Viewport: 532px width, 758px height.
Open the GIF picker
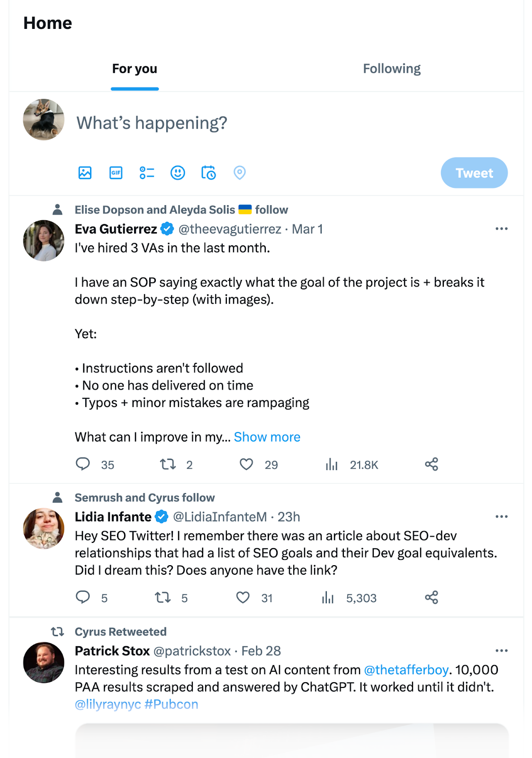115,173
